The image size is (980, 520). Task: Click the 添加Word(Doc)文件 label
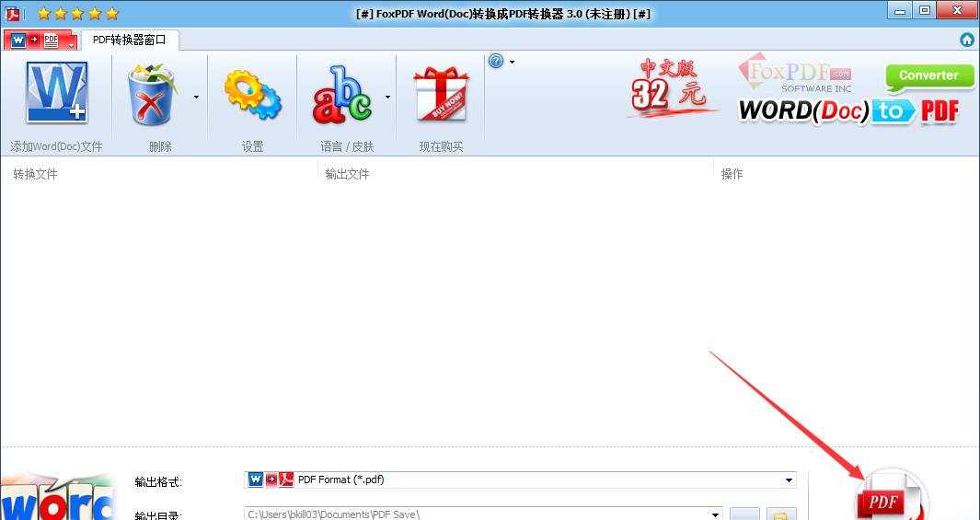pyautogui.click(x=56, y=147)
